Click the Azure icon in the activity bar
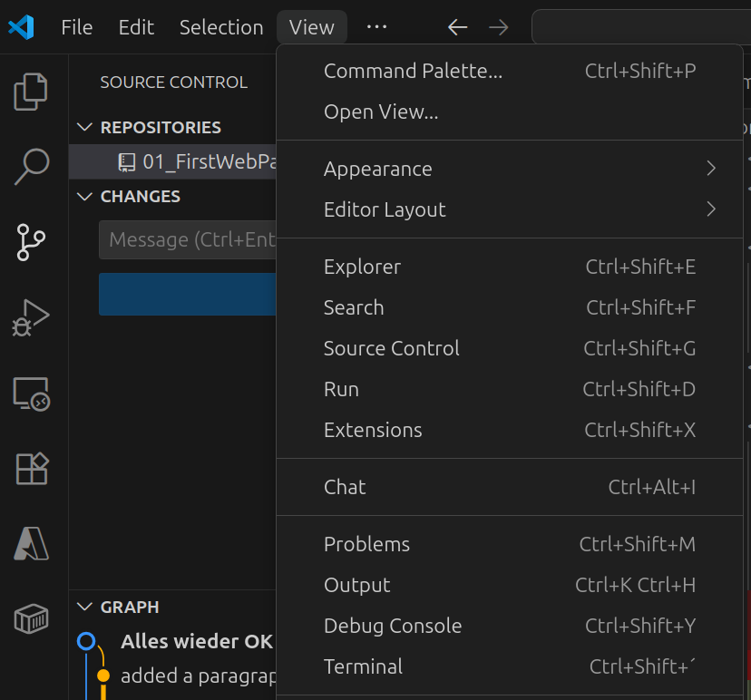 point(31,544)
